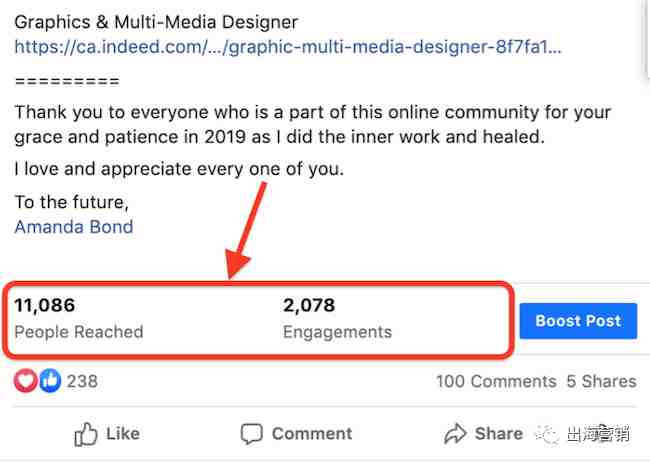Click the Comment speech bubble icon
Image resolution: width=650 pixels, height=462 pixels.
252,434
